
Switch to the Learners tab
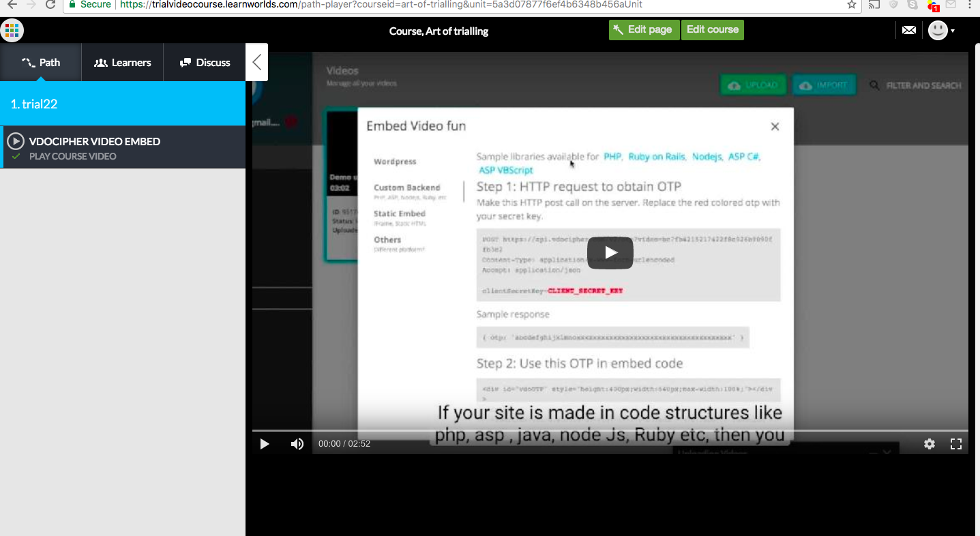123,62
